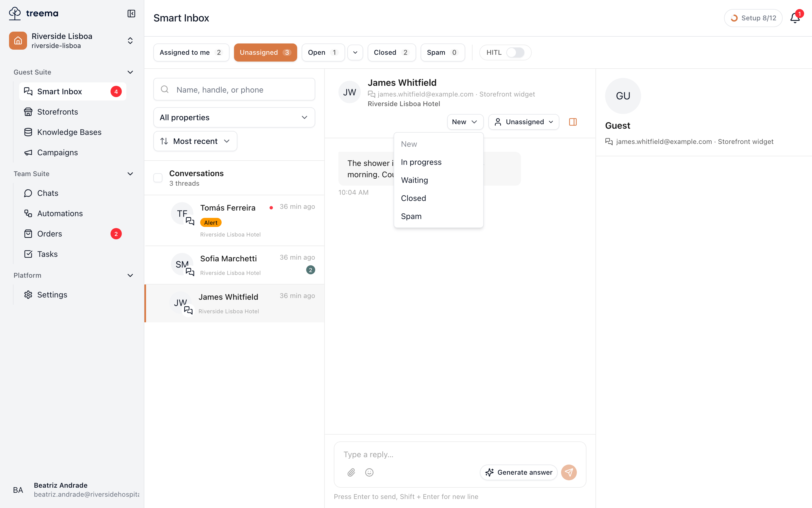
Task: Open notifications bell
Action: point(795,18)
